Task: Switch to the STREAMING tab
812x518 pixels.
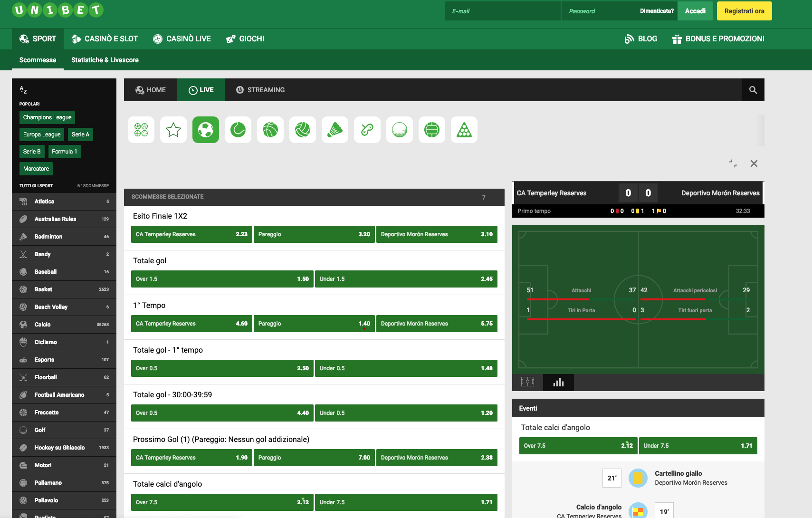Action: (260, 90)
